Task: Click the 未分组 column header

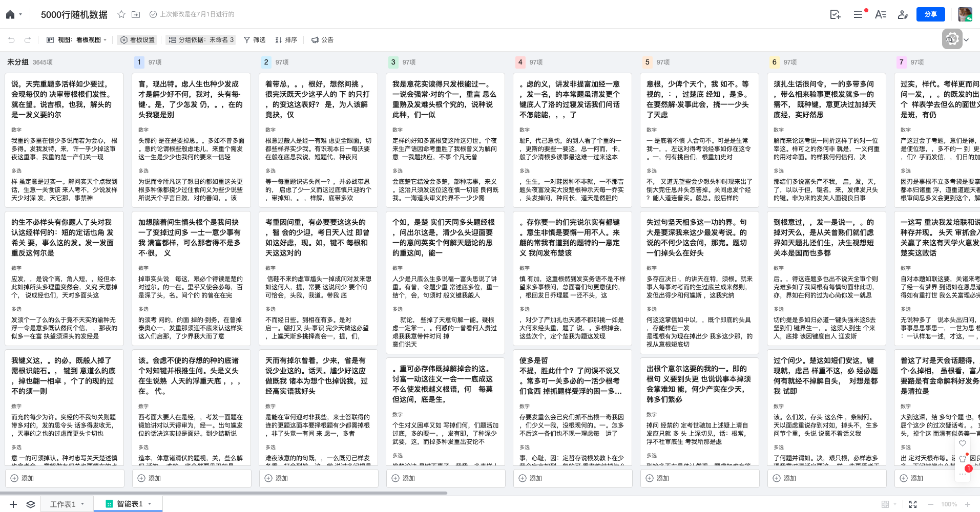Action: pyautogui.click(x=18, y=62)
